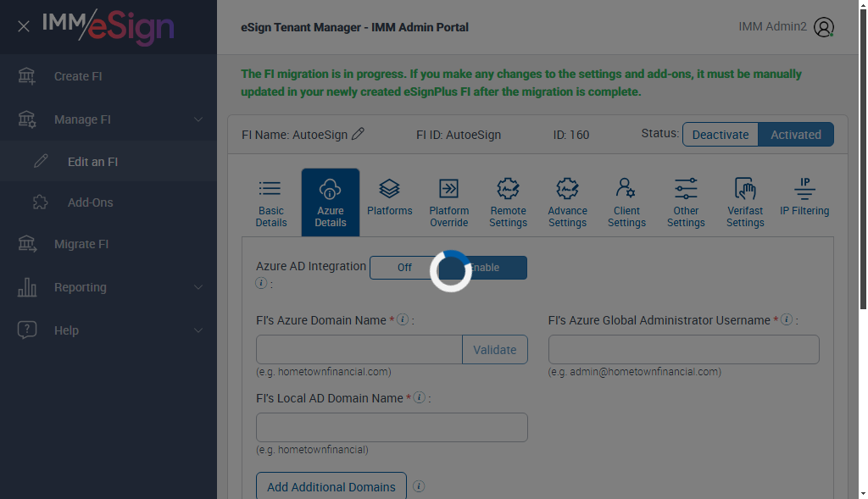Open the Create FI menu item
Screen dimensions: 868x499
108,76
